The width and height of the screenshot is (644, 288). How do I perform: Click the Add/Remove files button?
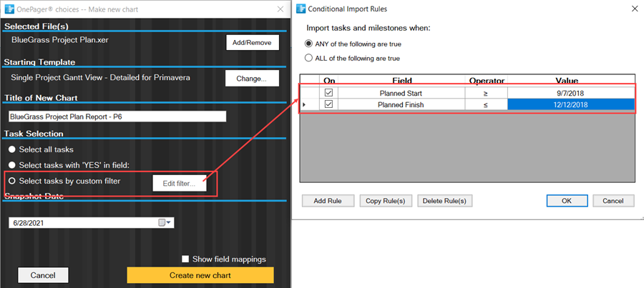(252, 43)
